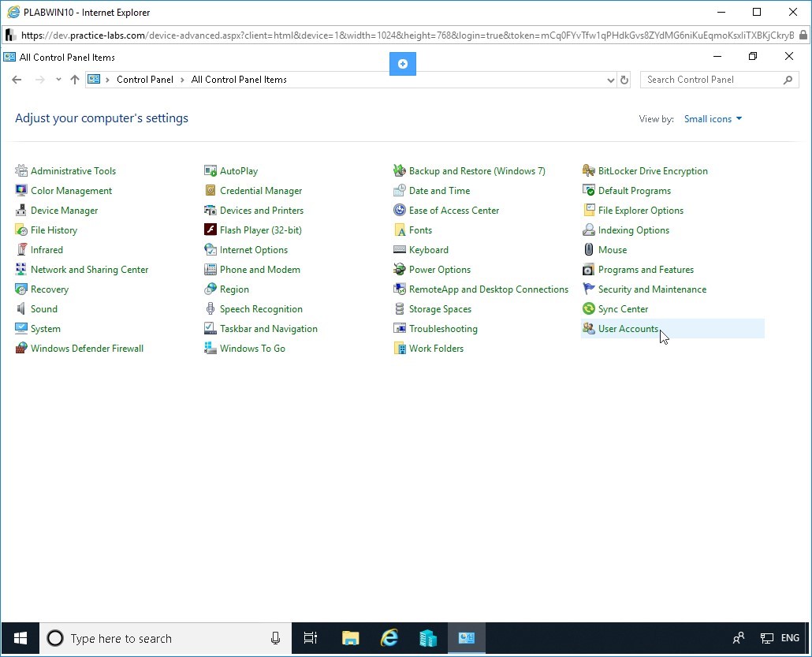Open the View by Small icons dropdown
The image size is (812, 657).
pos(713,118)
